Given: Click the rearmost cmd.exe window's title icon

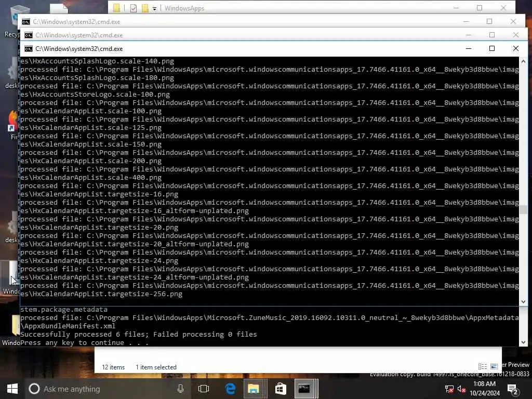Looking at the screenshot, I should point(26,22).
